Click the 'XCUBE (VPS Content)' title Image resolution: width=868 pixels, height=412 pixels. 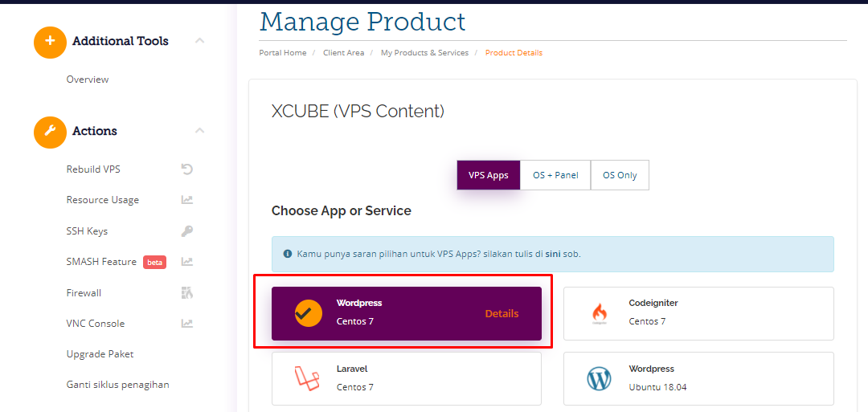(x=358, y=111)
